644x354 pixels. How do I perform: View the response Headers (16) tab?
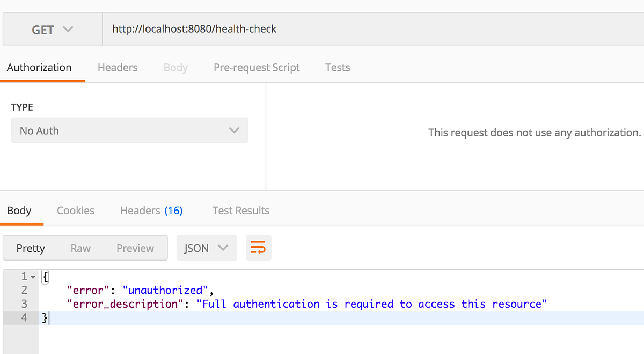click(x=151, y=211)
